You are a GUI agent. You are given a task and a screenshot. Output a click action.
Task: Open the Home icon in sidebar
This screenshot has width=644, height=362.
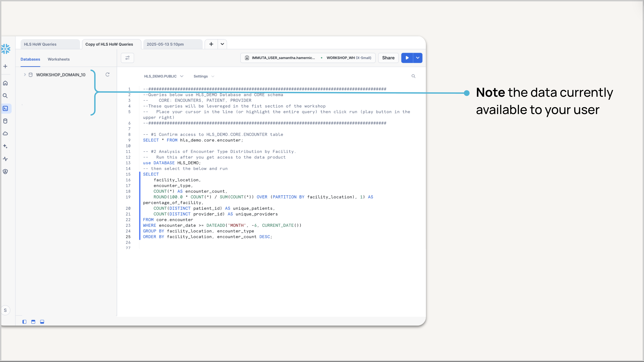tap(5, 83)
